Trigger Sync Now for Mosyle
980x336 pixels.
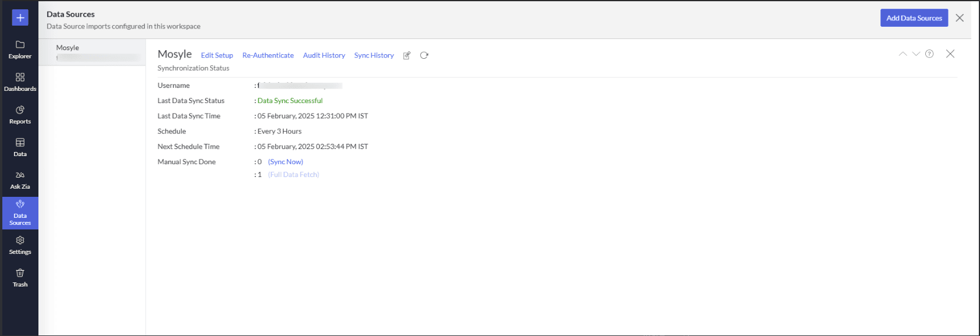[285, 162]
